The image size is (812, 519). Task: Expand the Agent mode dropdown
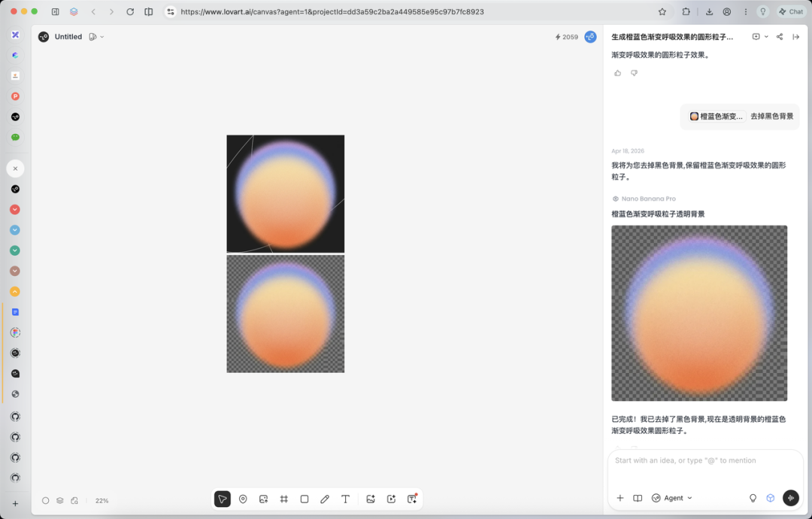671,498
